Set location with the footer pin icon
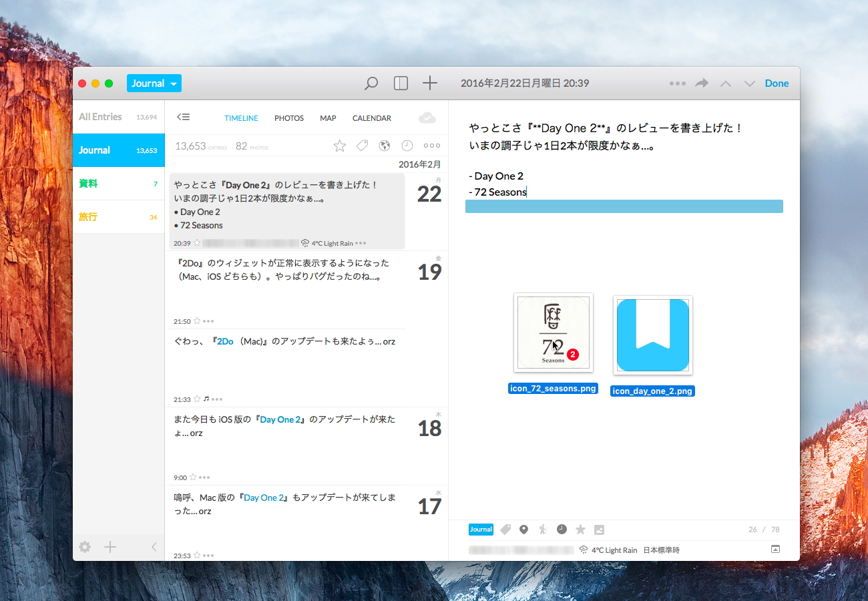Screen dimensions: 868x601 coord(524,530)
